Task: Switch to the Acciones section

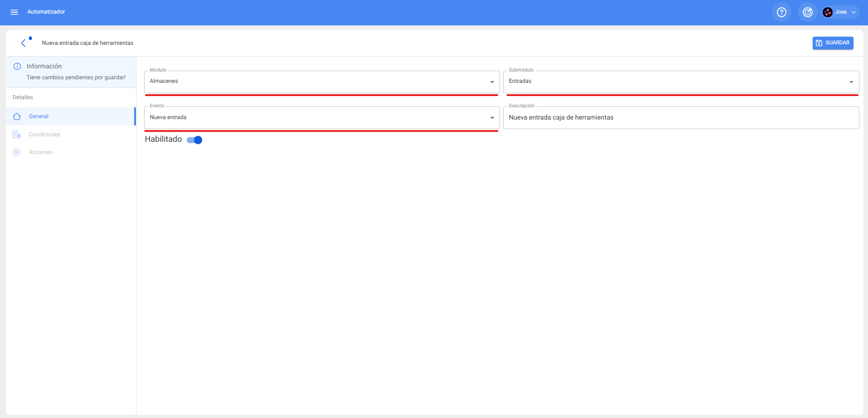Action: click(x=41, y=152)
